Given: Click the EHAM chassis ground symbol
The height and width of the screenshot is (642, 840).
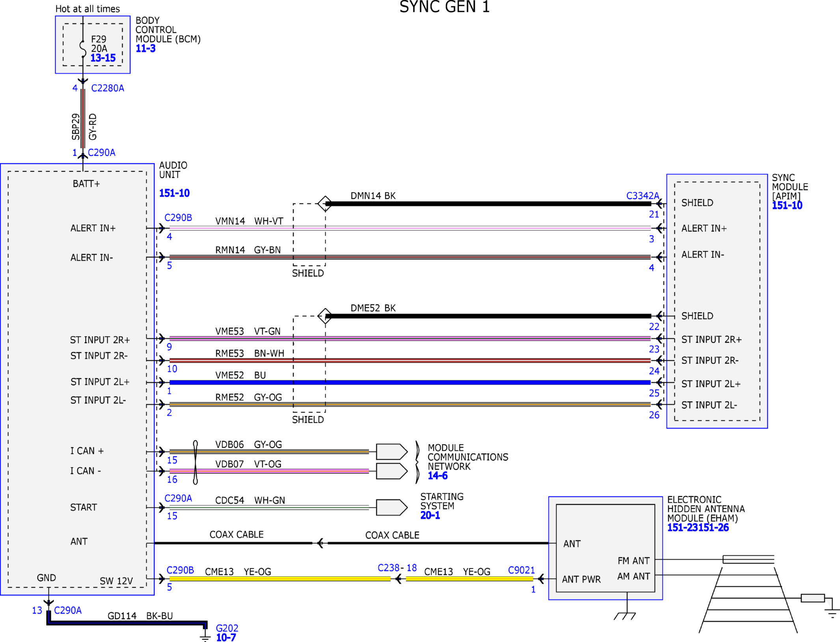Looking at the screenshot, I should pos(625,616).
